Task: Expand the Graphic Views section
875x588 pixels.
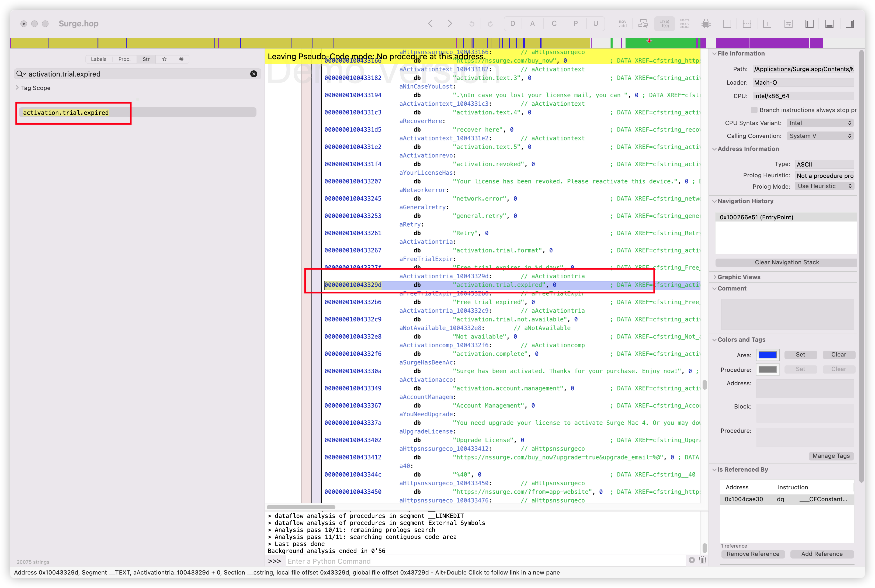Action: click(714, 277)
